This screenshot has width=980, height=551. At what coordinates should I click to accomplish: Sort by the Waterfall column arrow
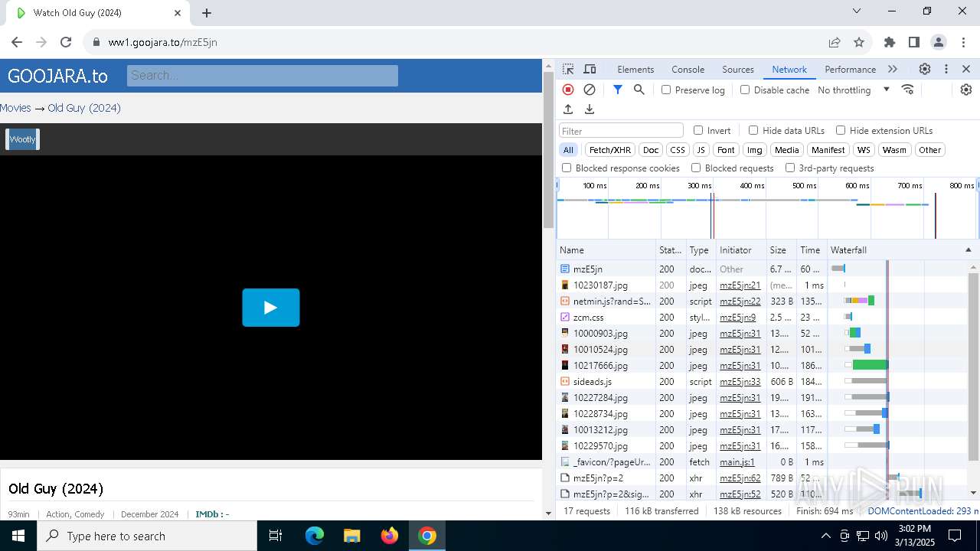(x=968, y=250)
